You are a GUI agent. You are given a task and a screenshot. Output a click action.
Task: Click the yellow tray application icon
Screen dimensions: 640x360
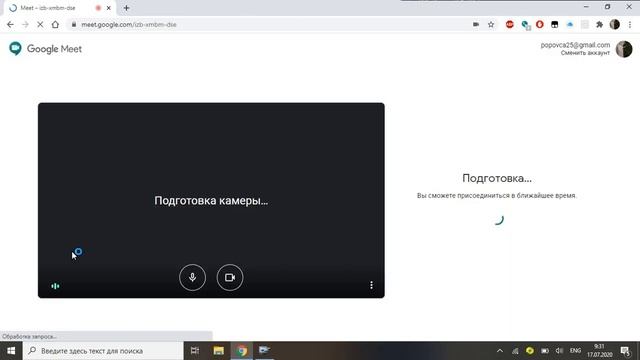pos(530,351)
